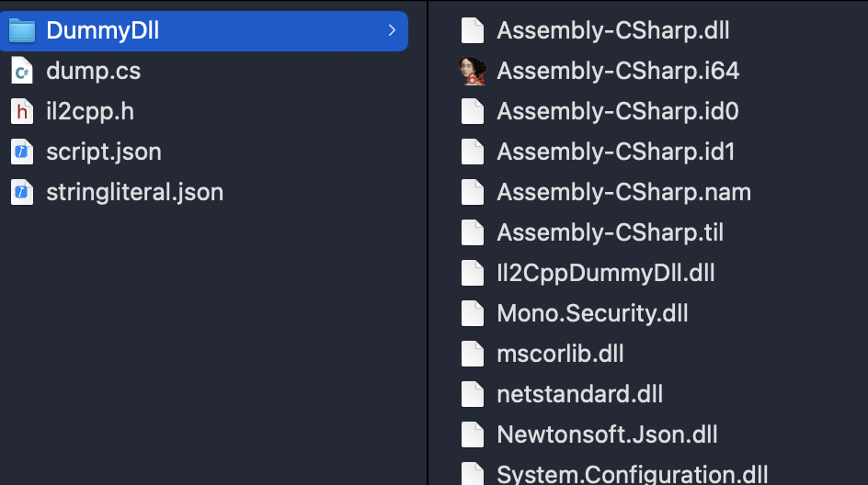Expand the DummyDll folder chevron
Screen dimensions: 868x485
(x=392, y=30)
